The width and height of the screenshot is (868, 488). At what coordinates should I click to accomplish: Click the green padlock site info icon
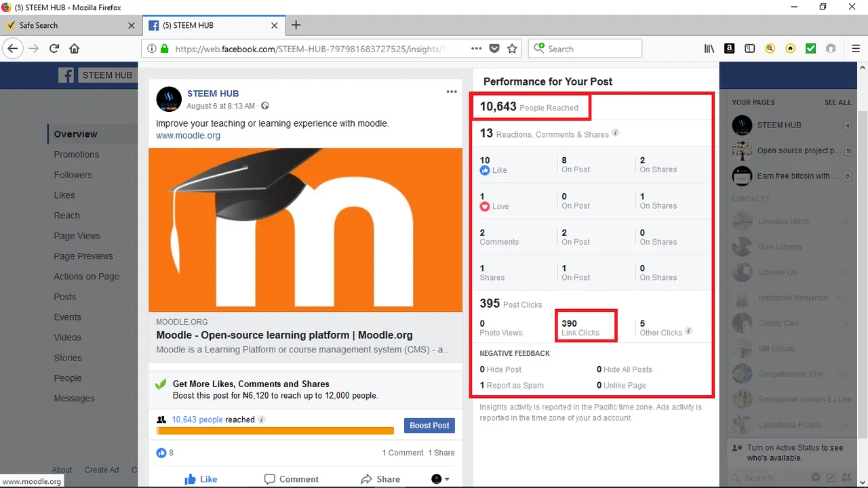[163, 49]
